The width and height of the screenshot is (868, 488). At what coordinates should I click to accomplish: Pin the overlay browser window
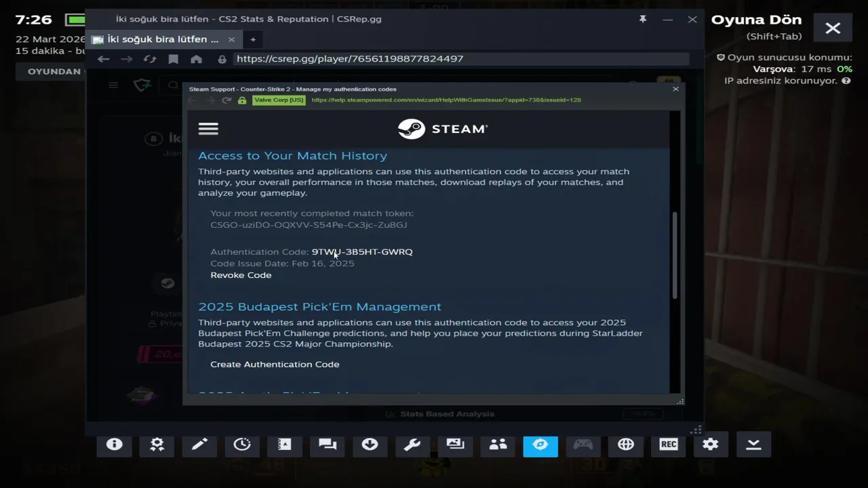[643, 20]
